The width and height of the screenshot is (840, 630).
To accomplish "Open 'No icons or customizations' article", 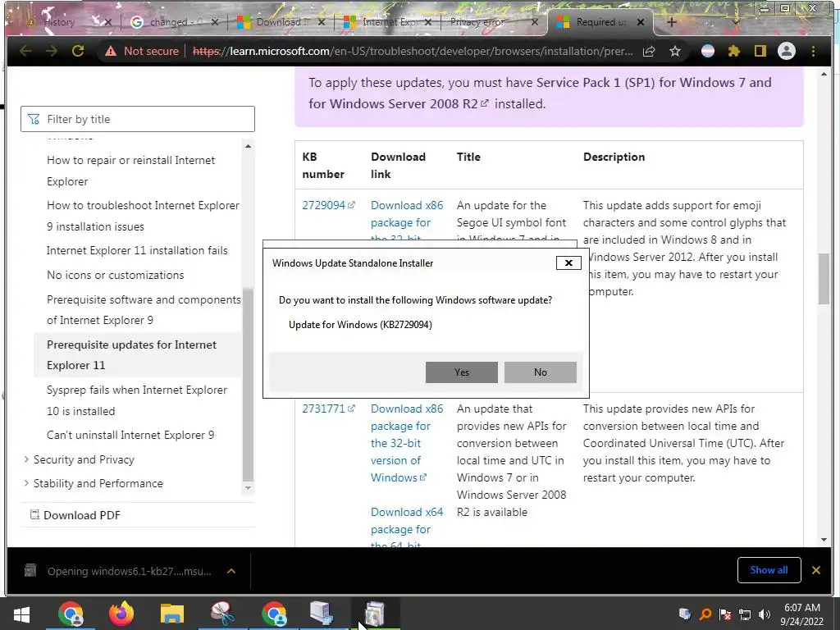I will click(115, 275).
